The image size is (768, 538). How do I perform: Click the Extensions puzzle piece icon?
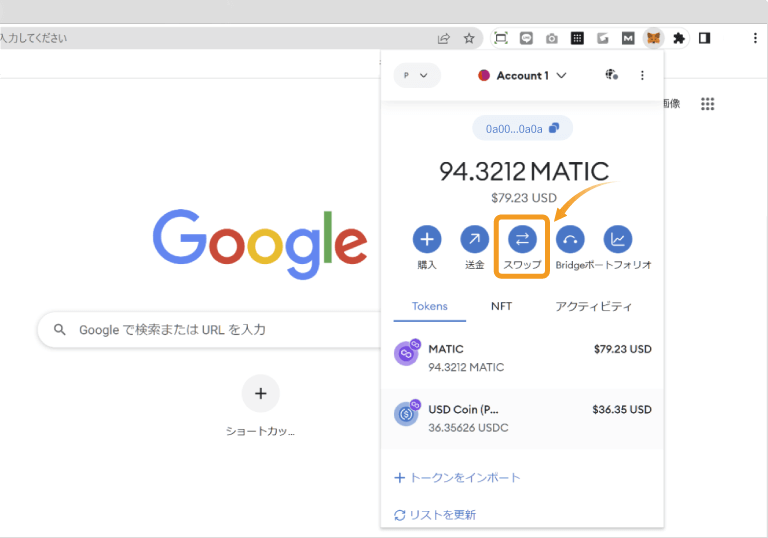pos(679,38)
